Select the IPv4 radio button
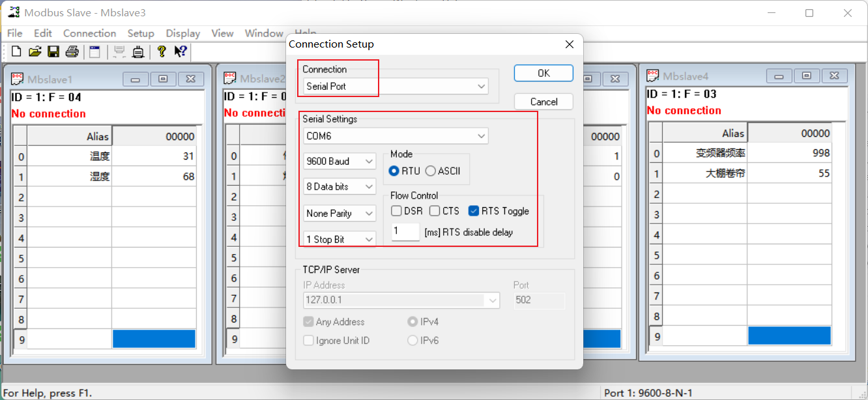 point(412,322)
